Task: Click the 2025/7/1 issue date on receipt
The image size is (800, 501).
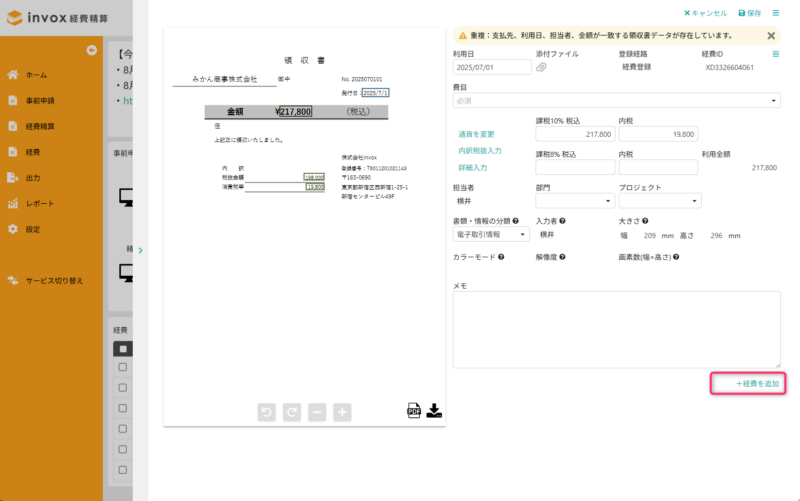Action: [x=376, y=93]
